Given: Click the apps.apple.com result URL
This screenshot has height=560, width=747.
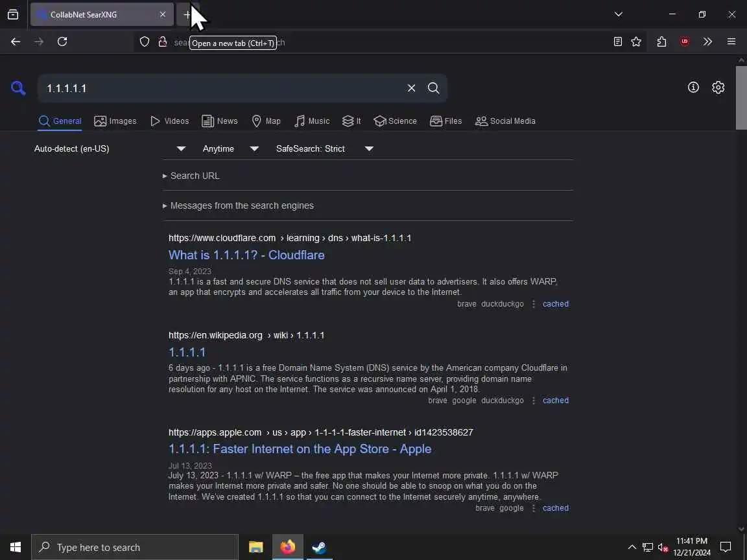Looking at the screenshot, I should point(320,432).
